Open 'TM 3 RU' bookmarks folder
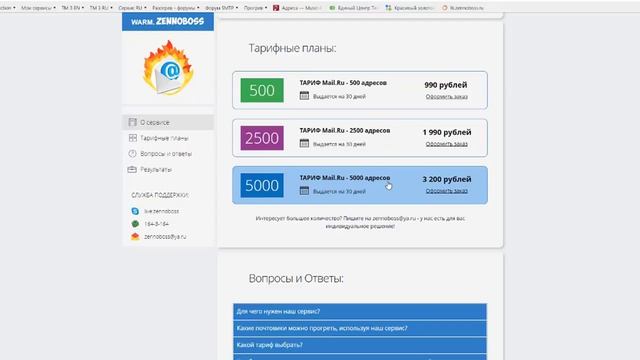The height and width of the screenshot is (360, 640). [101, 8]
